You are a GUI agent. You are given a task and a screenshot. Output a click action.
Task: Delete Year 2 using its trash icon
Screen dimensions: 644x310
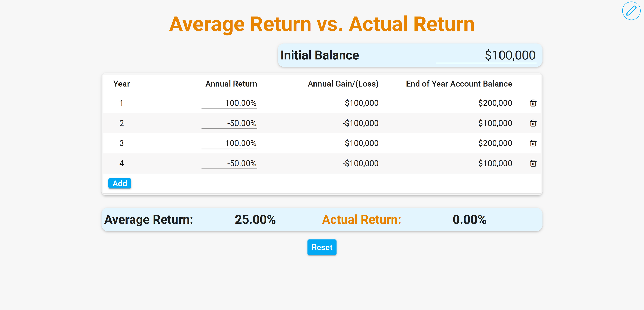coord(533,123)
